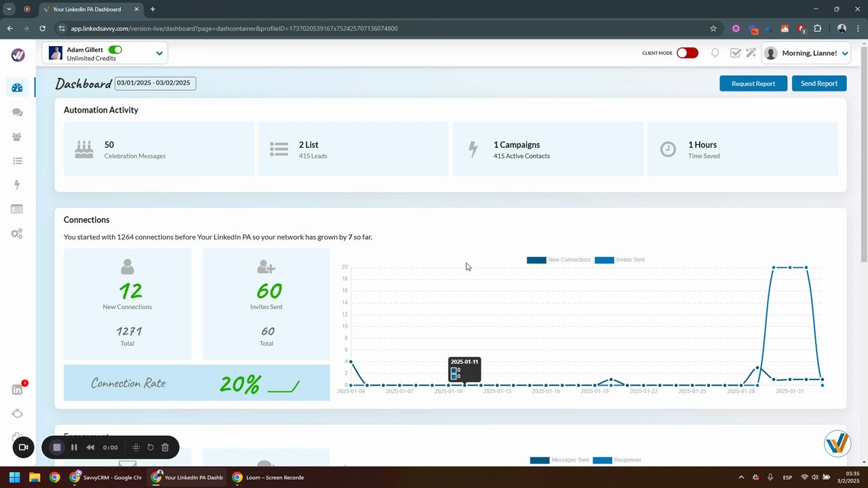Bookmark this page with the star icon
Viewport: 868px width, 488px height.
[713, 28]
